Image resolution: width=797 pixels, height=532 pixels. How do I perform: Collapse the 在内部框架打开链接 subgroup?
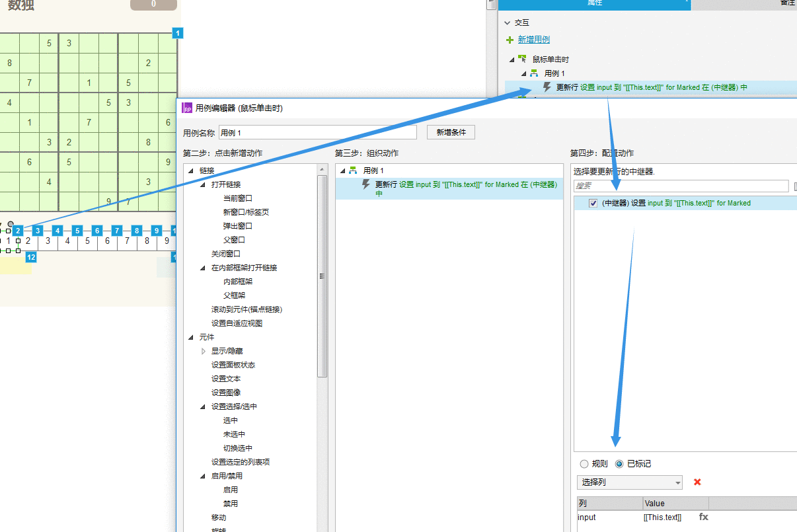[203, 268]
